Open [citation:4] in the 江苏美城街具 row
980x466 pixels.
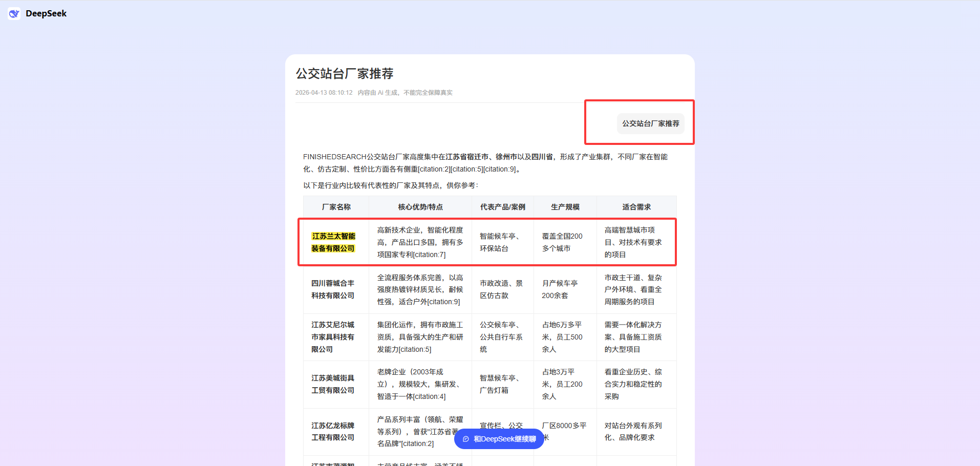click(429, 396)
